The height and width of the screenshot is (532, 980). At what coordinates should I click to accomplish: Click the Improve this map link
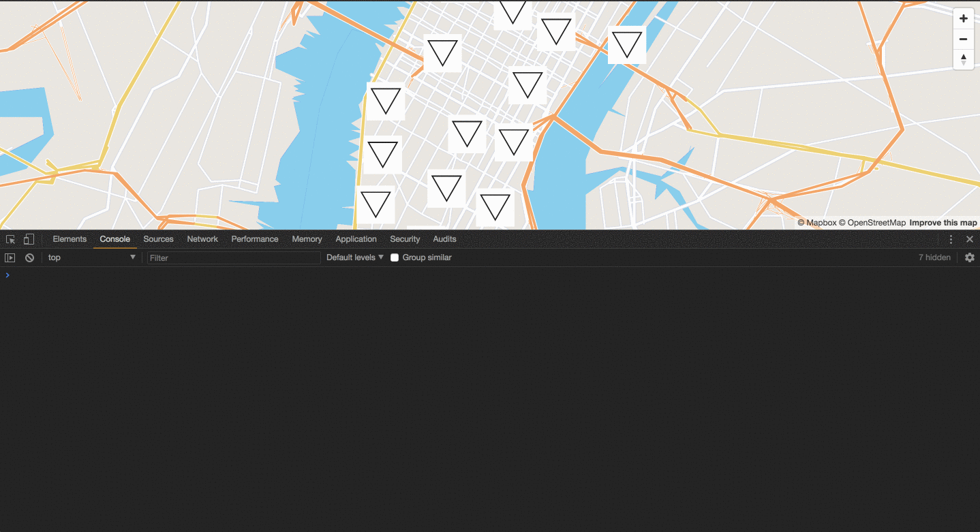[943, 223]
